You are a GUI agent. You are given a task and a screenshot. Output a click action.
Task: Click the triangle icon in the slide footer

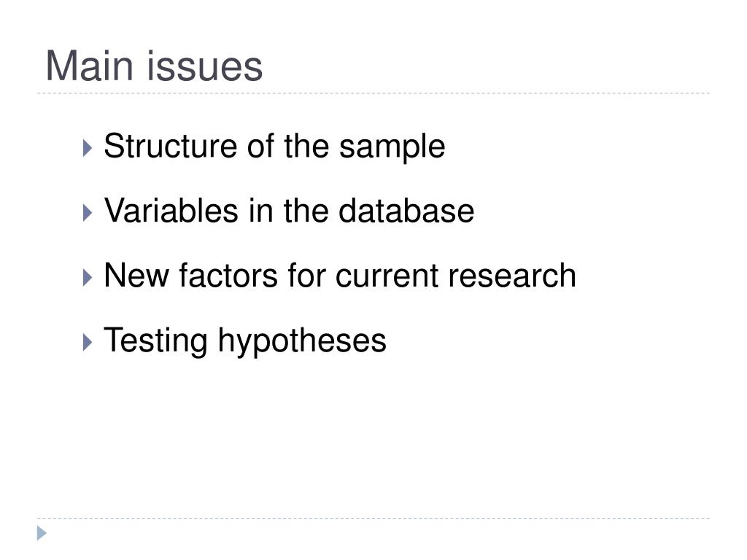42,533
